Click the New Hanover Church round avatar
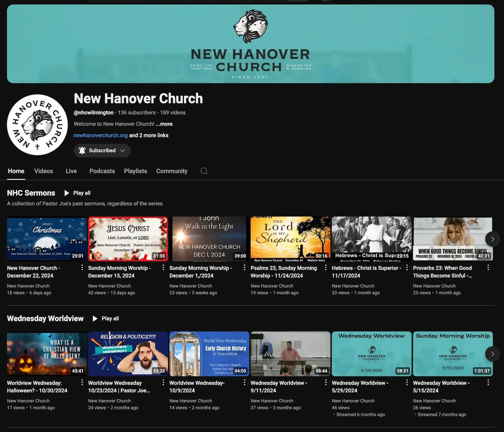This screenshot has width=504, height=432. [x=37, y=125]
